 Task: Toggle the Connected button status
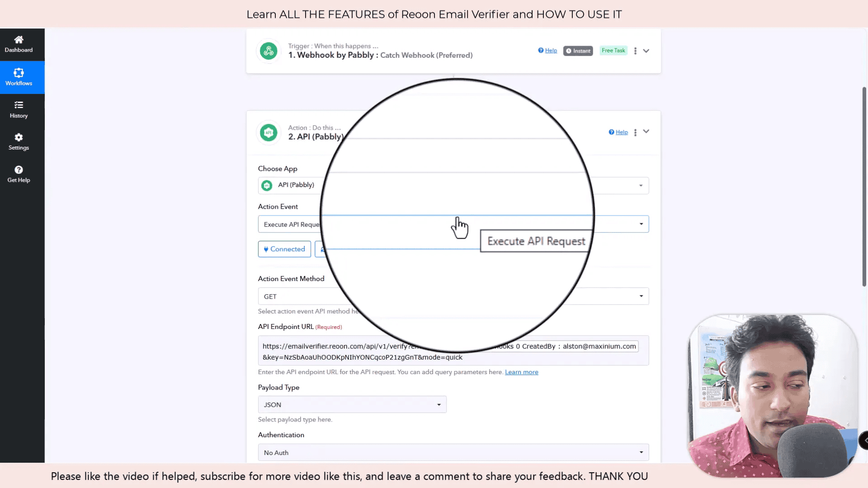pyautogui.click(x=285, y=249)
